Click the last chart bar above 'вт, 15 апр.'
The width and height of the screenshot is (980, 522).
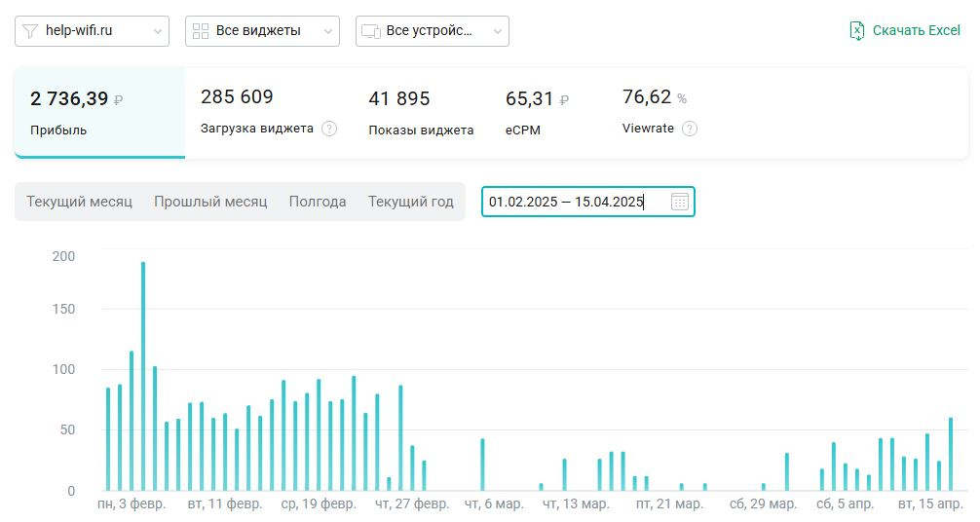(x=951, y=454)
